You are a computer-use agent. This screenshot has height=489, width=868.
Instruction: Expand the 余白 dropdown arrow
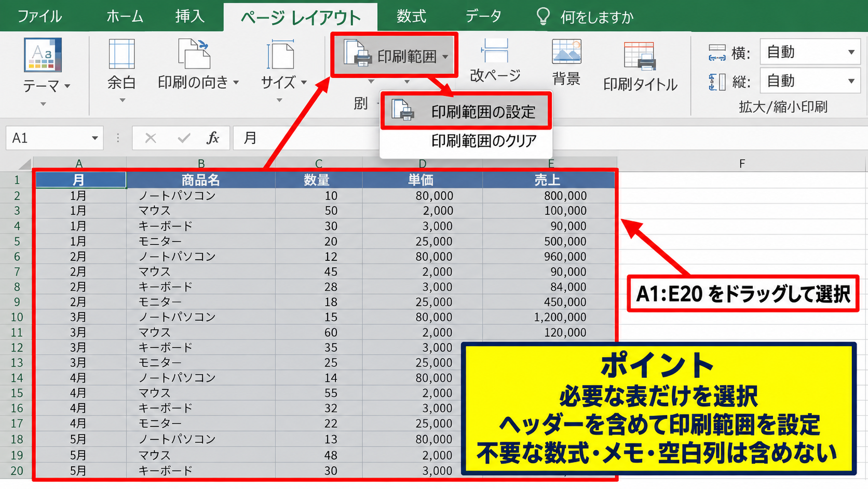[x=122, y=100]
